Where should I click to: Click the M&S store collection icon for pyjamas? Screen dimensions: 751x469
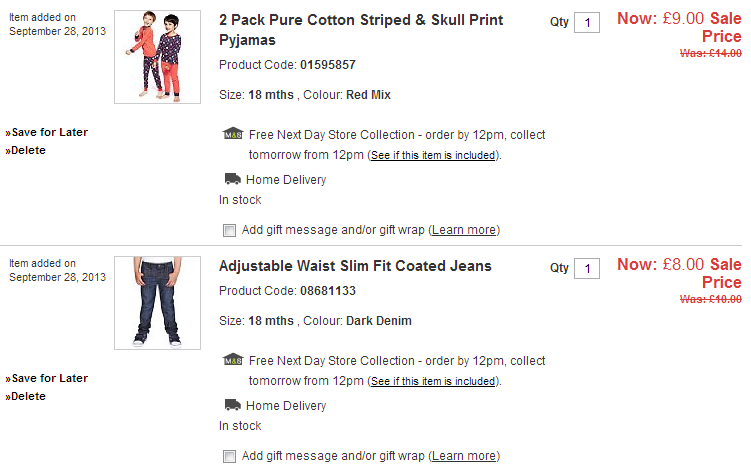click(232, 134)
